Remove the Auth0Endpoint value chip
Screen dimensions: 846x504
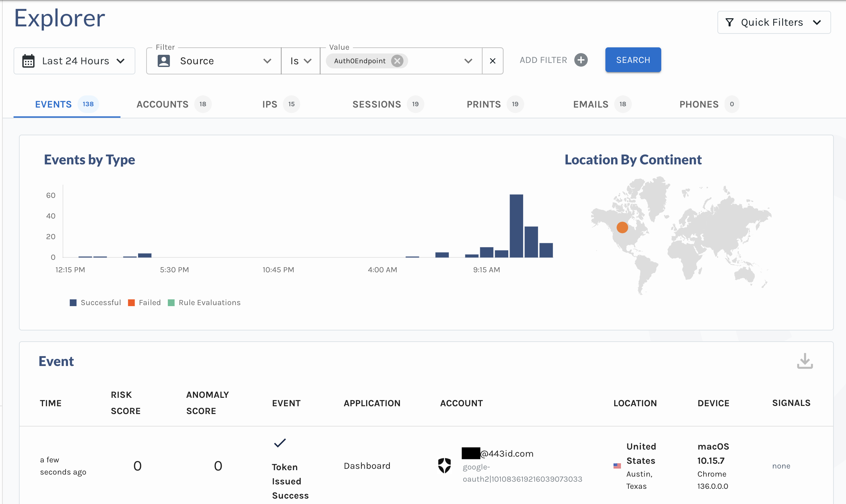tap(397, 61)
